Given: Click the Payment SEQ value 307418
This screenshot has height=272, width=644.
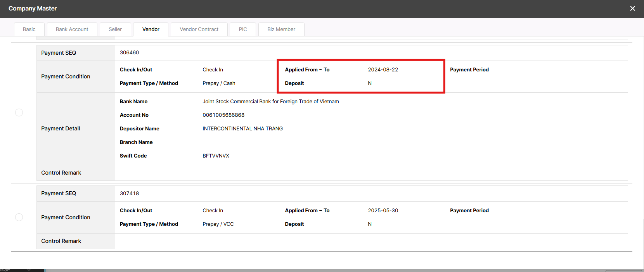Looking at the screenshot, I should (129, 194).
